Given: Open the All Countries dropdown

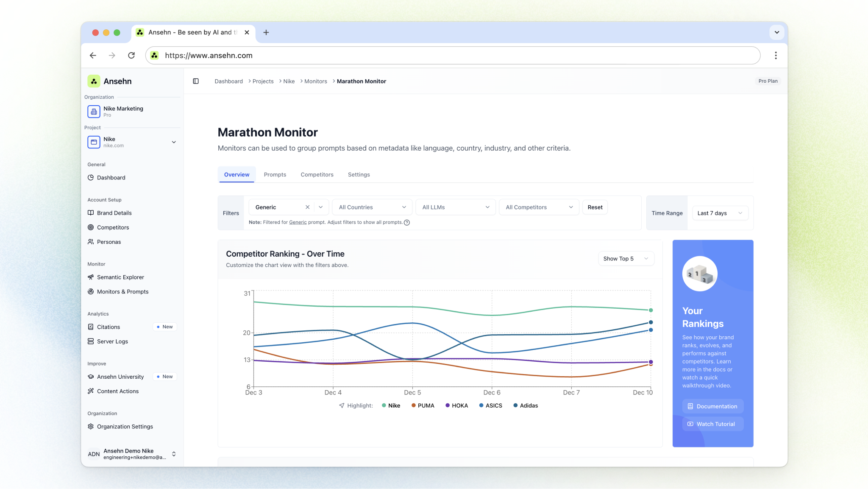Looking at the screenshot, I should click(x=372, y=207).
